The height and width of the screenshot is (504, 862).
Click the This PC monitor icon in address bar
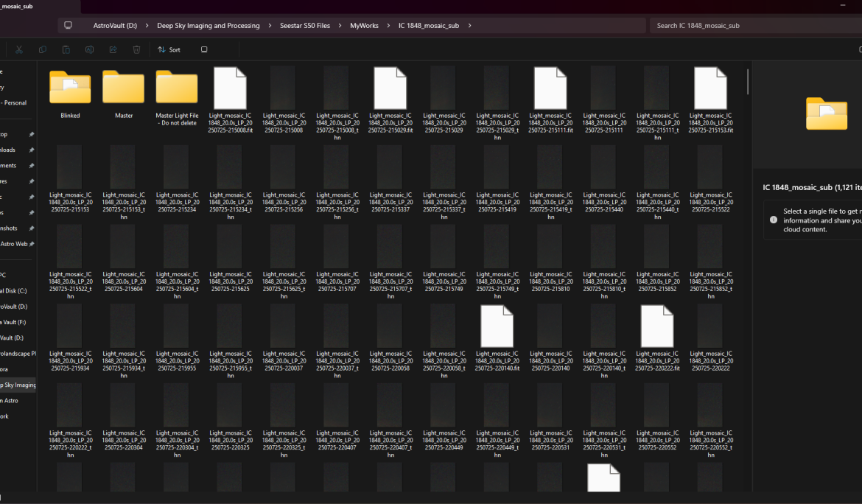tap(69, 25)
